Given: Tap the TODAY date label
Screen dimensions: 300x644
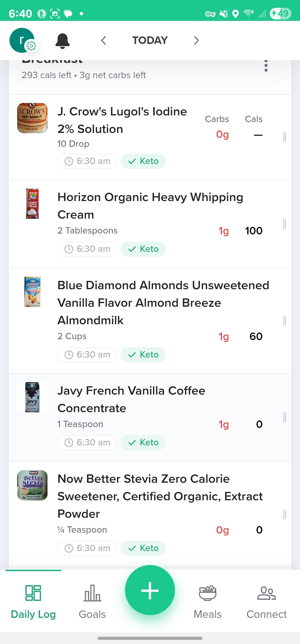Looking at the screenshot, I should coord(150,41).
